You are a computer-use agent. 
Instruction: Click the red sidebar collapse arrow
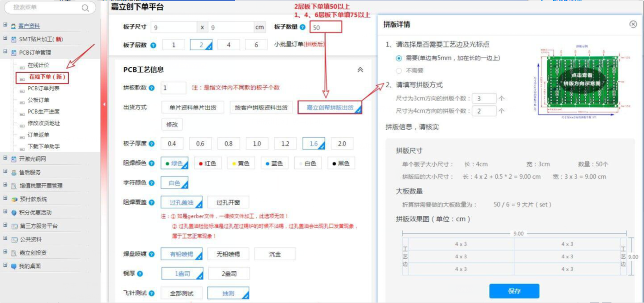(x=104, y=104)
